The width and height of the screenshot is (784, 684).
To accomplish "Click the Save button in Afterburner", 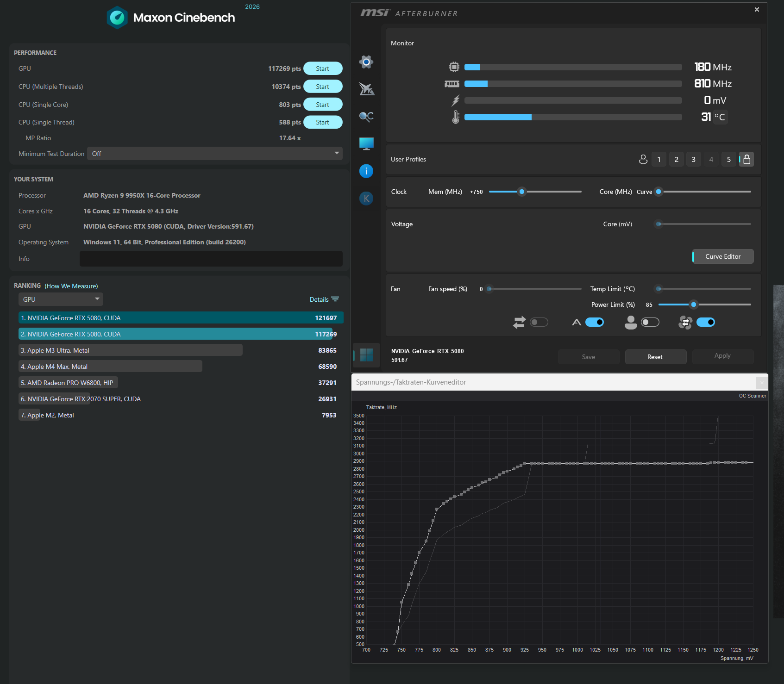I will click(x=589, y=357).
